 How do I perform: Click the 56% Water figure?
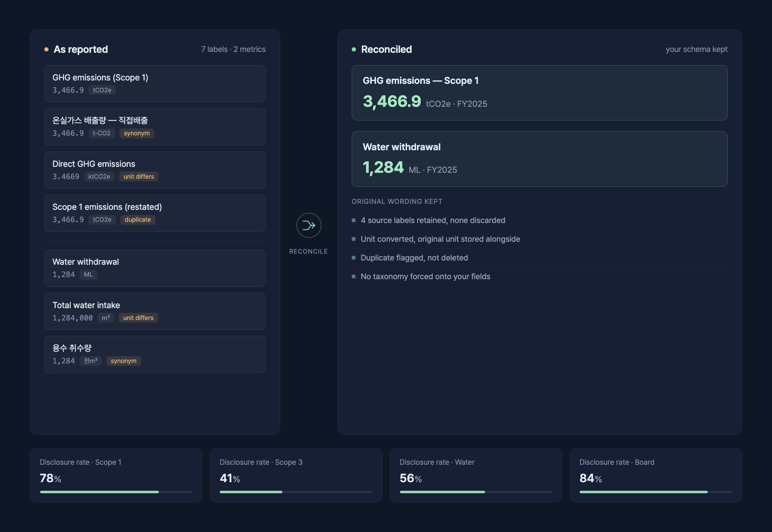[x=411, y=478]
